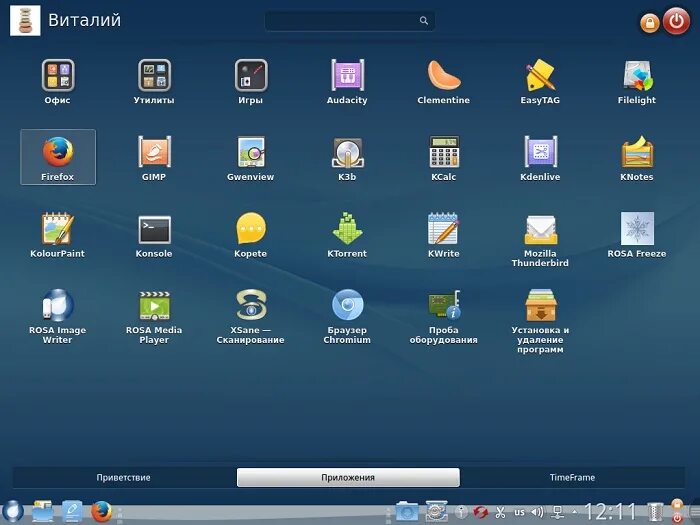700x525 pixels.
Task: Launch Проба оборудования
Action: pyautogui.click(x=443, y=317)
